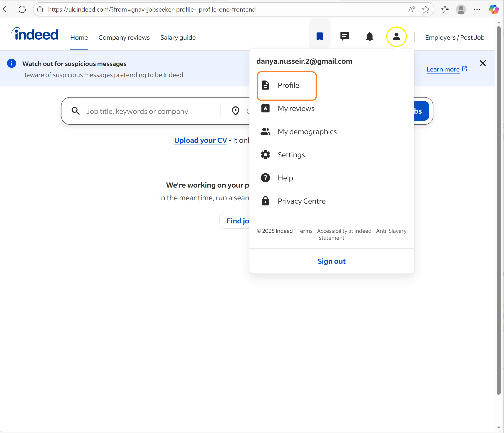
Task: Click 'Watch out for suspicious messages' heading
Action: [x=74, y=64]
